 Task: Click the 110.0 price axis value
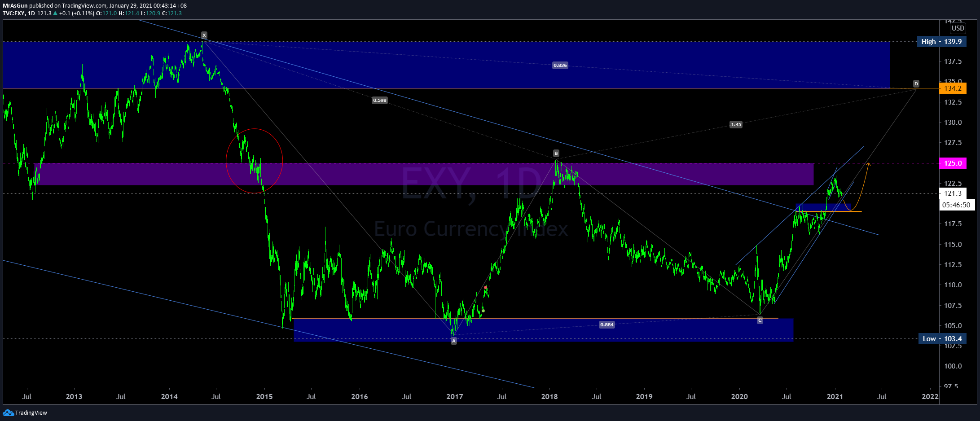(953, 285)
